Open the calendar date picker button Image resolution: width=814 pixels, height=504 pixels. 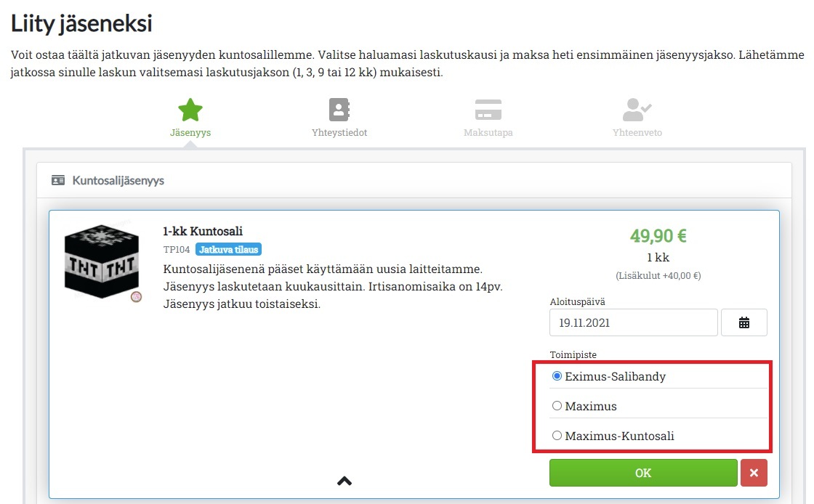click(x=744, y=323)
